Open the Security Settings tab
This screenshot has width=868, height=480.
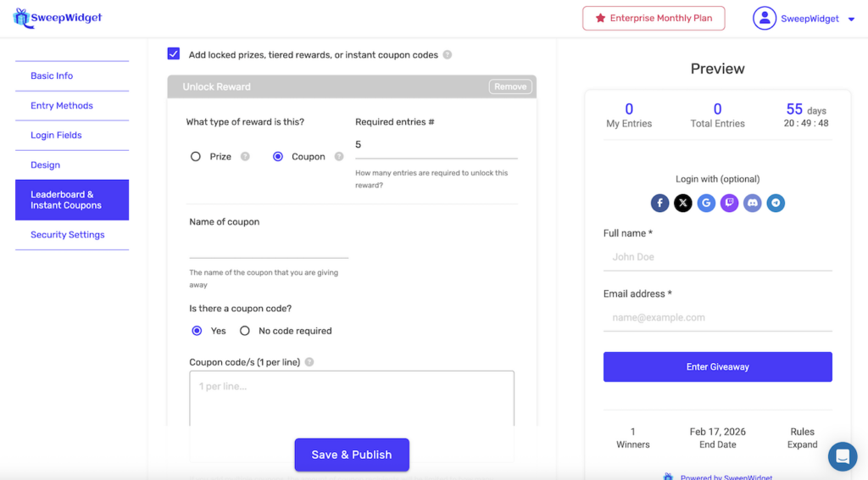(x=68, y=235)
